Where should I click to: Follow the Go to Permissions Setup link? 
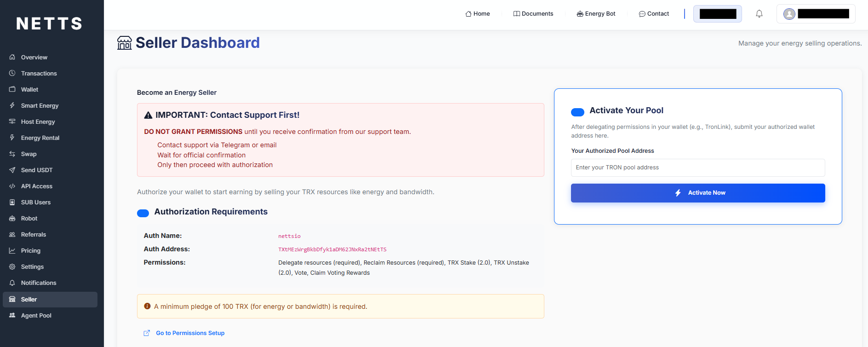pos(190,333)
